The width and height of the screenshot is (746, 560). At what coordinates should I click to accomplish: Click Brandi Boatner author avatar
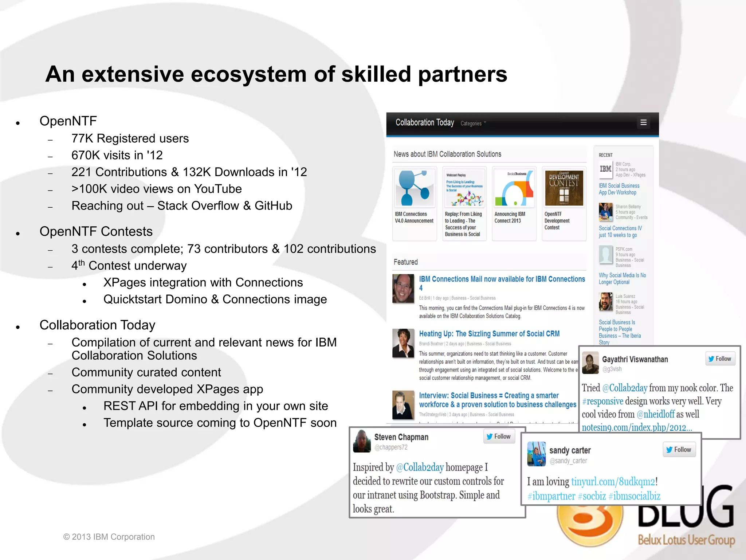click(403, 343)
